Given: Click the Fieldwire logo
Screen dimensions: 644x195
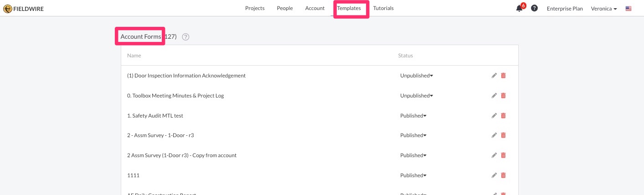Looking at the screenshot, I should click(24, 8).
